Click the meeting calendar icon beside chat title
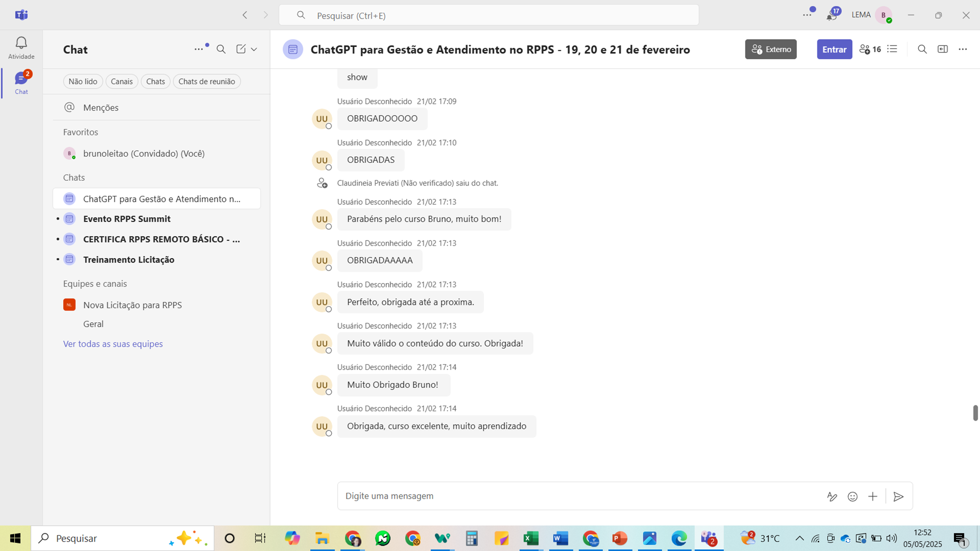 (293, 49)
